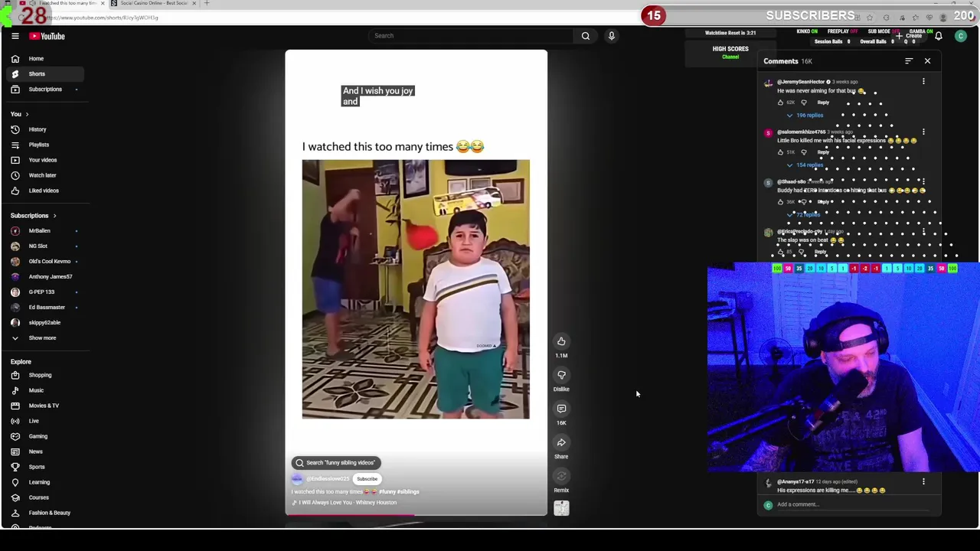Viewport: 980px width, 551px height.
Task: Open the sound thumbnail below Remix
Action: click(x=561, y=508)
